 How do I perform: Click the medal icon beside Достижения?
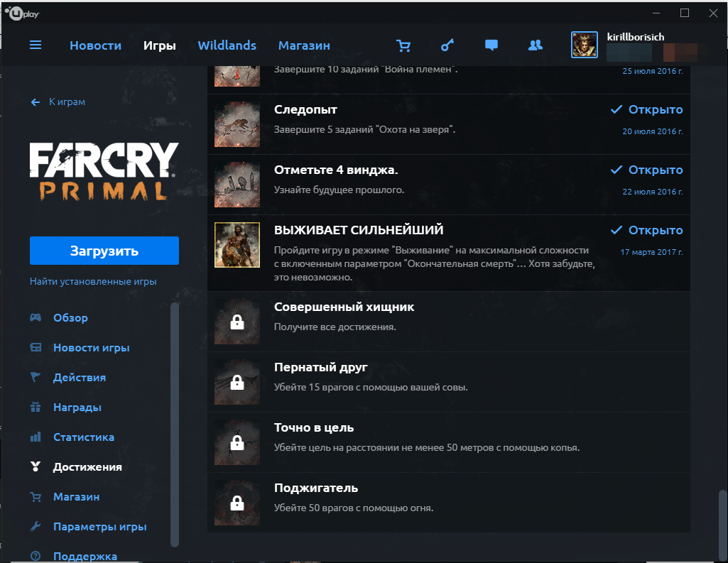pos(36,466)
